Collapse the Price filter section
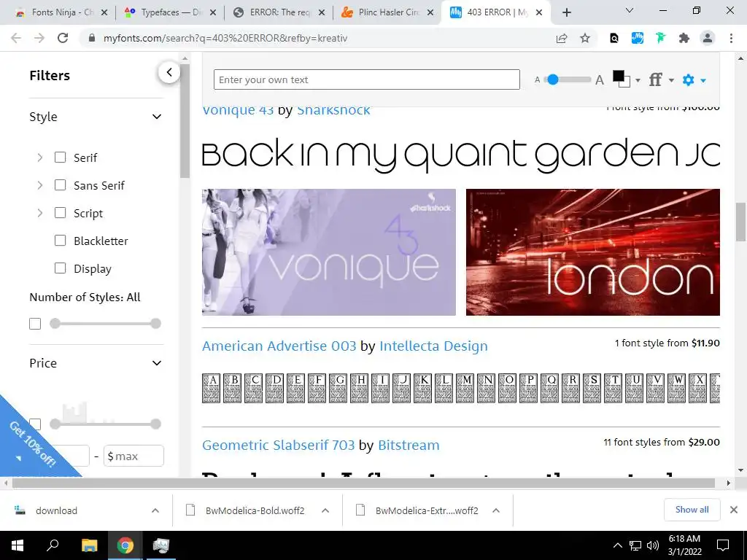Image resolution: width=747 pixels, height=560 pixels. pos(157,363)
